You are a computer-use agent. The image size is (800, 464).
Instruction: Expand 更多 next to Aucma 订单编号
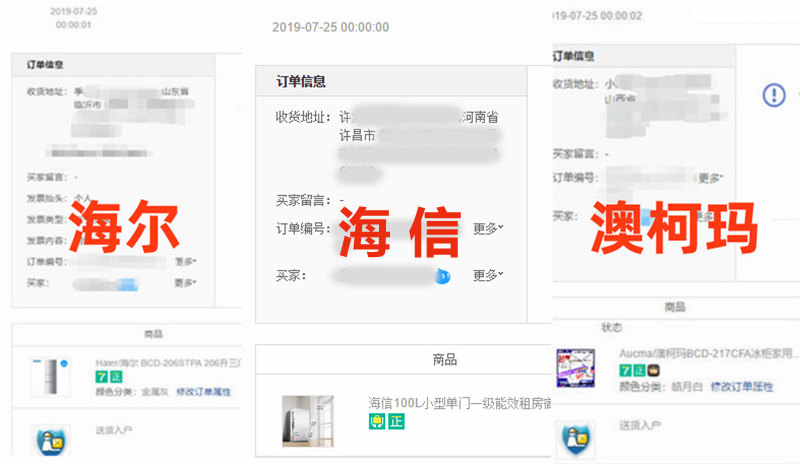click(x=710, y=178)
